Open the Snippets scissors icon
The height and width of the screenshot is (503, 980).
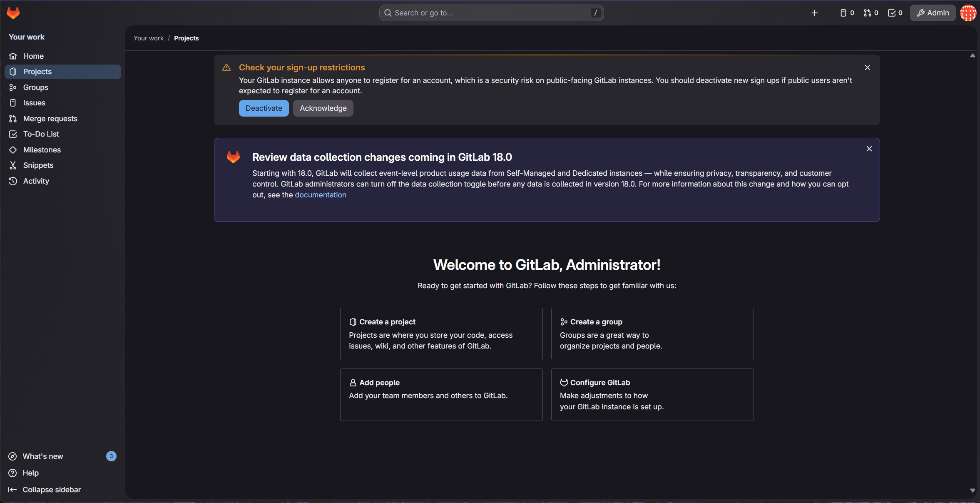[13, 165]
